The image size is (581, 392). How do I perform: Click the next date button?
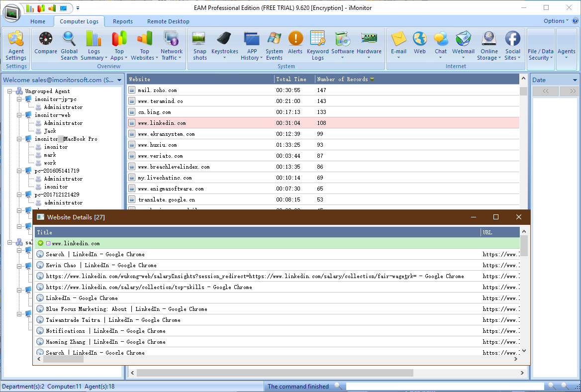pos(569,91)
